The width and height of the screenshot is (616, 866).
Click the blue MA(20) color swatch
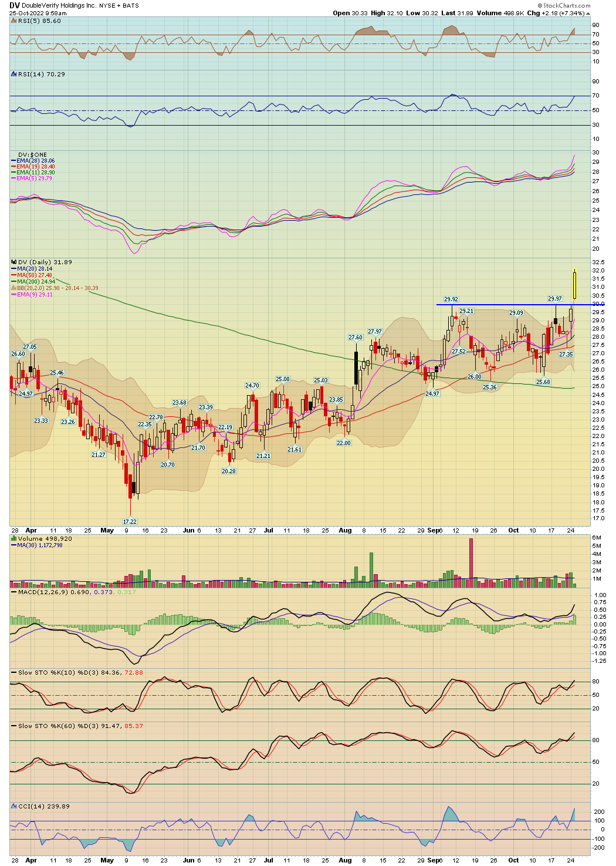(13, 268)
